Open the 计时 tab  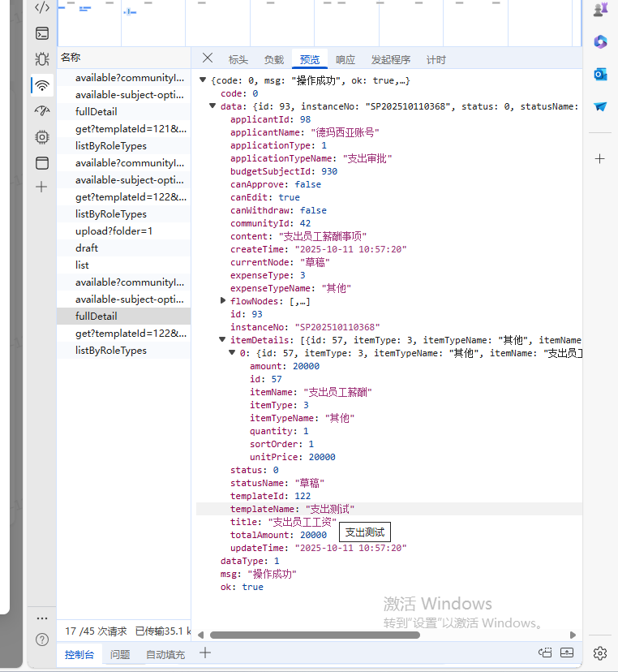[x=436, y=59]
